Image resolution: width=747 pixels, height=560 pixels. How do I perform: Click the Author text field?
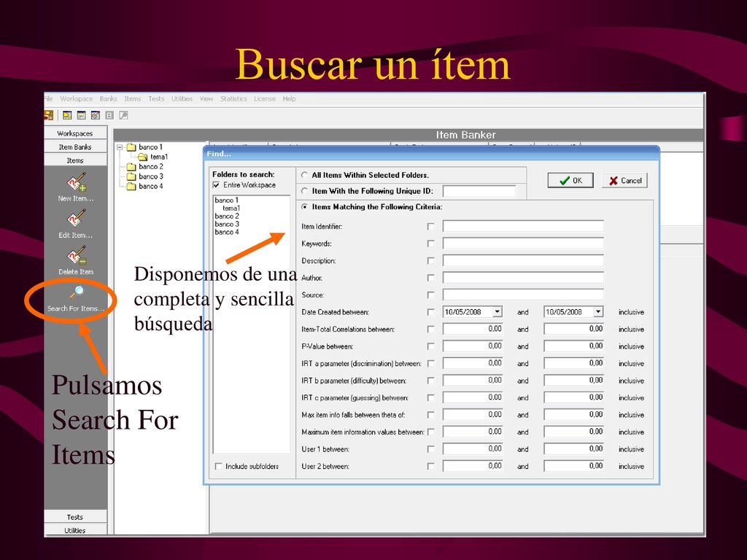(523, 278)
